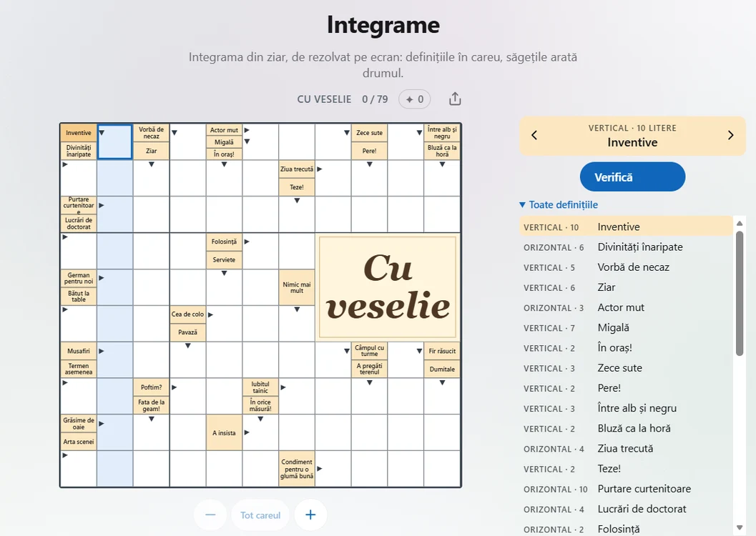Select Ziua trecută definition in list
Image resolution: width=756 pixels, height=536 pixels.
click(x=626, y=448)
